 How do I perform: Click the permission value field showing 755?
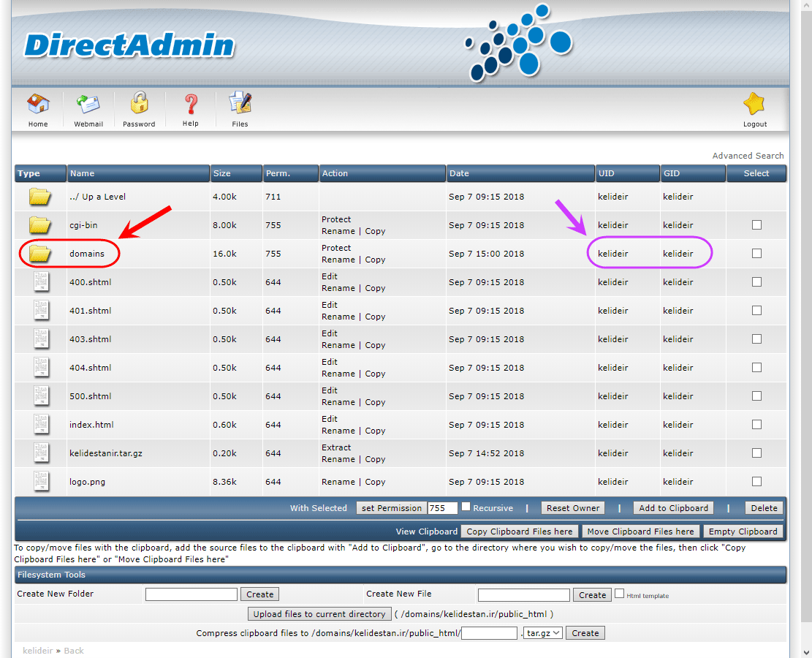coord(443,508)
